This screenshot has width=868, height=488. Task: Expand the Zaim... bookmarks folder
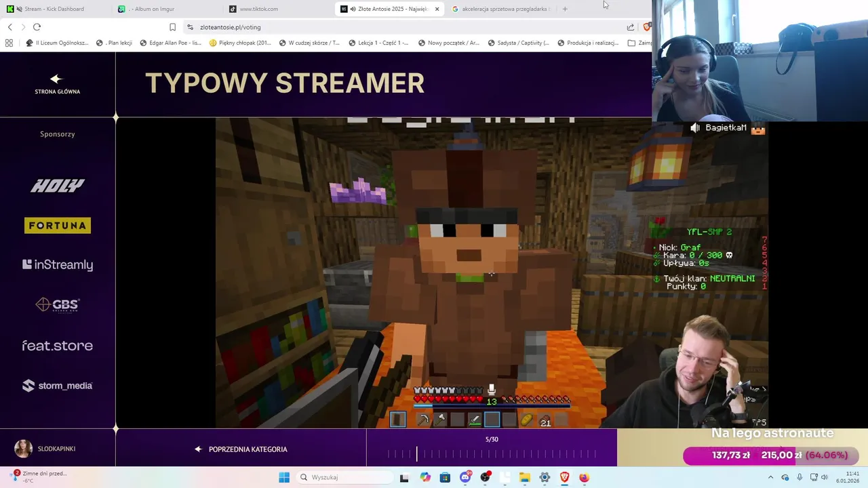[x=639, y=43]
